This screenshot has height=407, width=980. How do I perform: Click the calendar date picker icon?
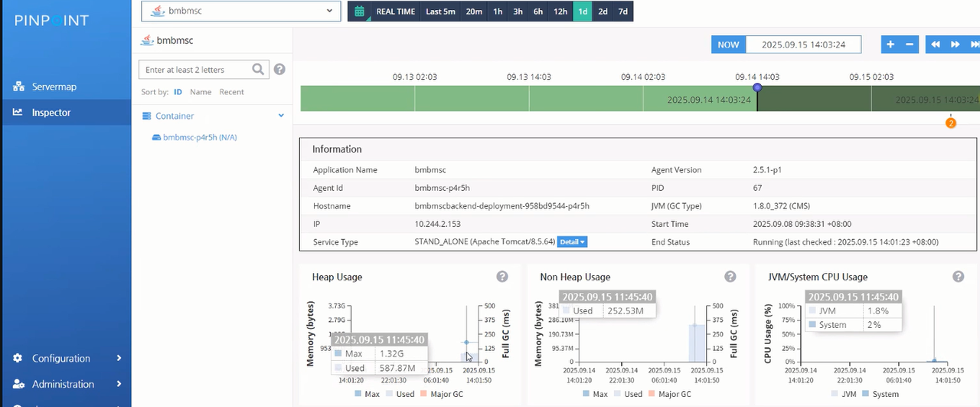pyautogui.click(x=358, y=11)
